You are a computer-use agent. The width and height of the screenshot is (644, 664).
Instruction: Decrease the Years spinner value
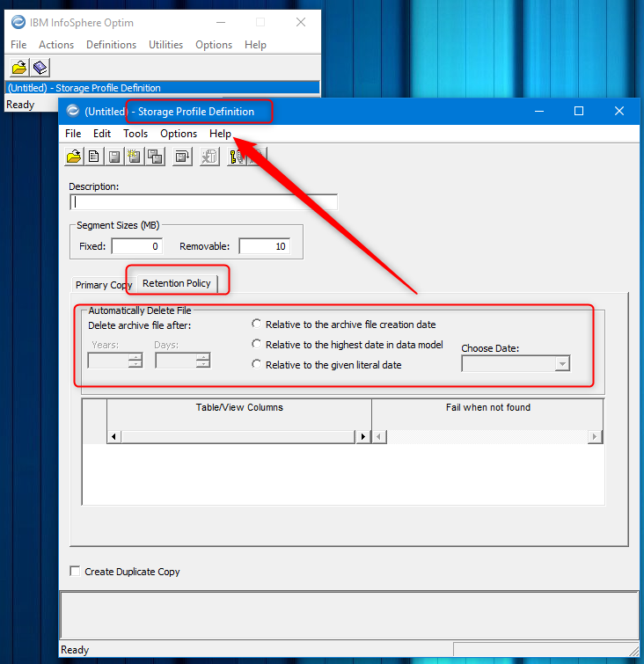pos(135,364)
